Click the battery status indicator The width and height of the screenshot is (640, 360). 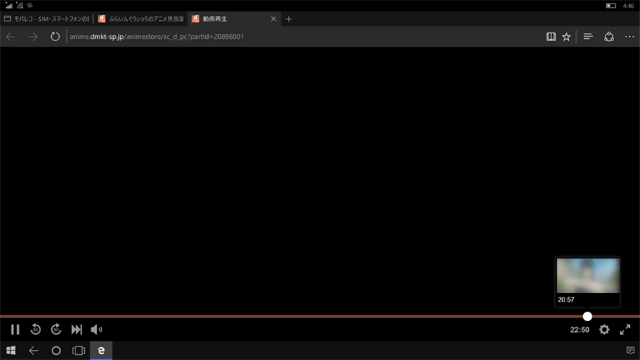point(611,6)
